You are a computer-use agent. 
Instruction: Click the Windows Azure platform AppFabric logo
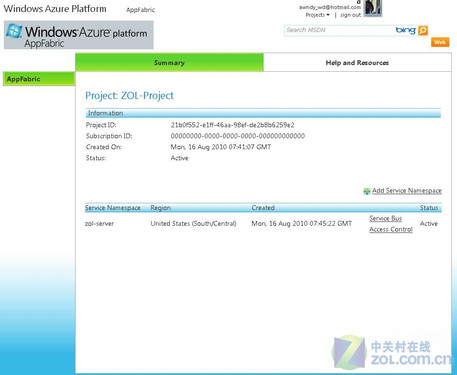(79, 35)
